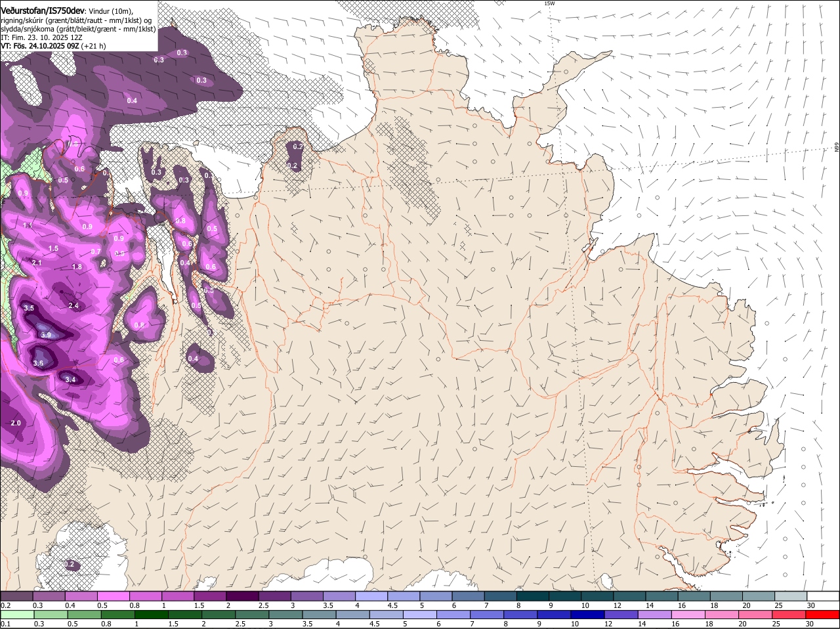Image resolution: width=840 pixels, height=629 pixels.
Task: Click the 2.1 precipitation value on the map
Action: point(37,263)
